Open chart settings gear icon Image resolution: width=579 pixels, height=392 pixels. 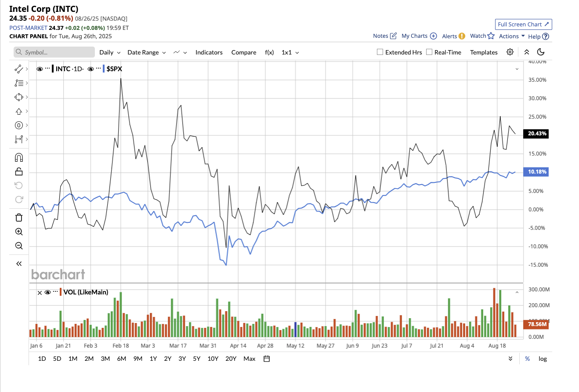tap(510, 52)
